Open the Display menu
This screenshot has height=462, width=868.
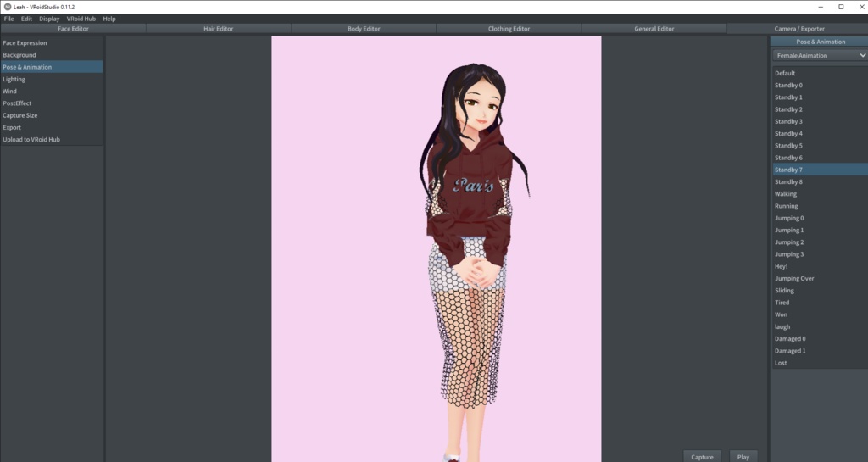[49, 19]
